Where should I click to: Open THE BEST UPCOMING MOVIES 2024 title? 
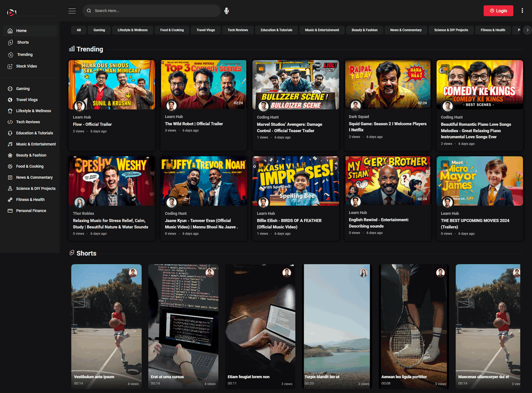click(x=475, y=224)
